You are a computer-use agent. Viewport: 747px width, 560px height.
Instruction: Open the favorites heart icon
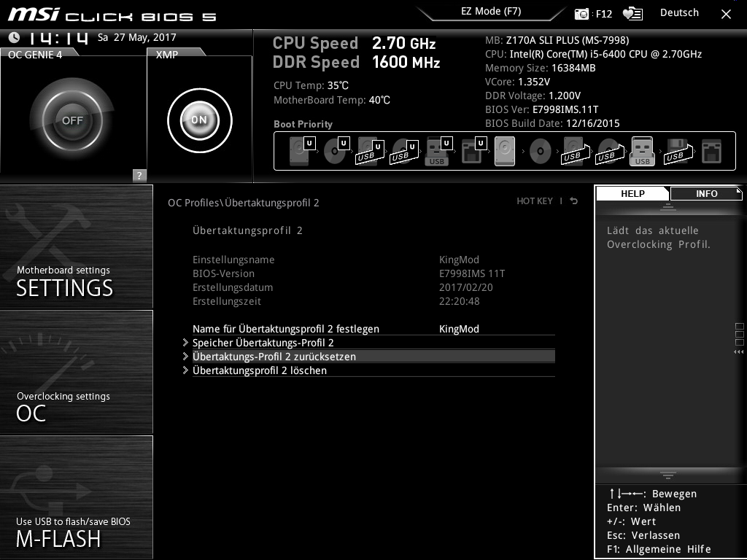[632, 14]
